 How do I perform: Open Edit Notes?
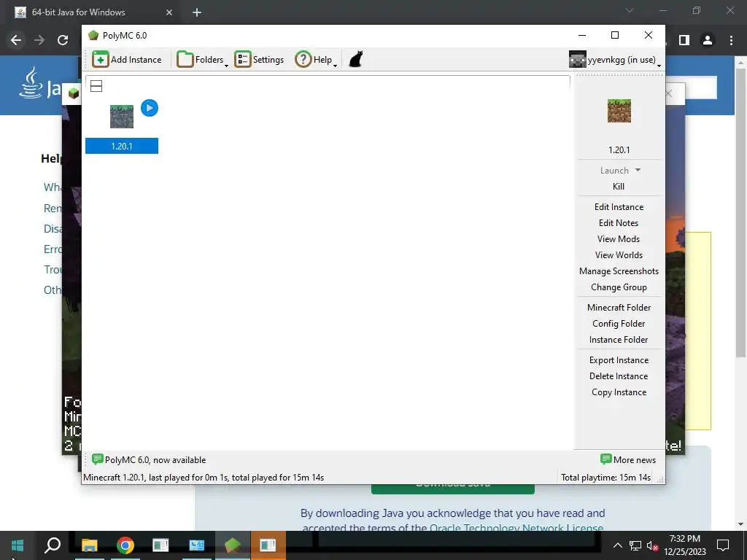pos(619,223)
